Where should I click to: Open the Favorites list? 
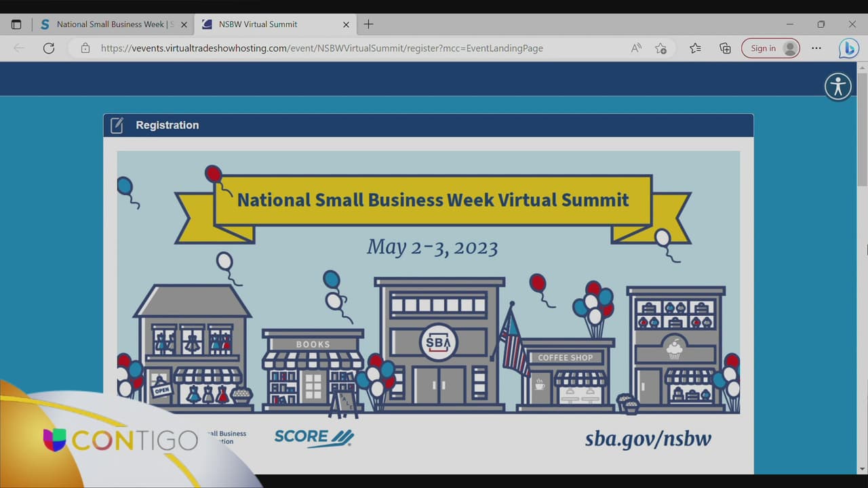(695, 48)
